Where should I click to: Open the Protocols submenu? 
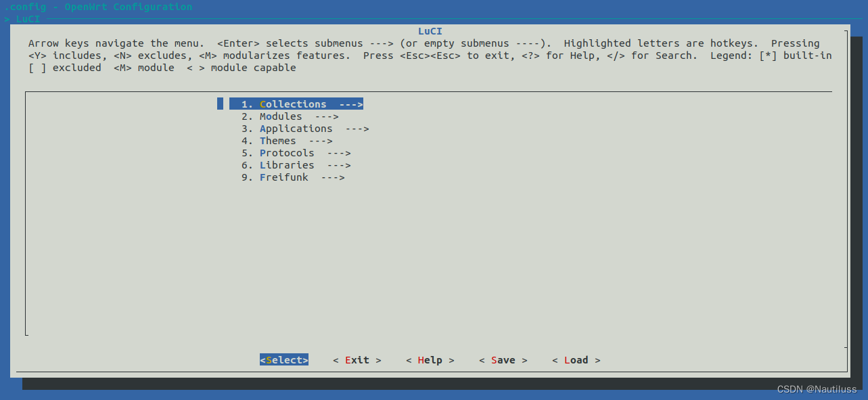click(296, 153)
